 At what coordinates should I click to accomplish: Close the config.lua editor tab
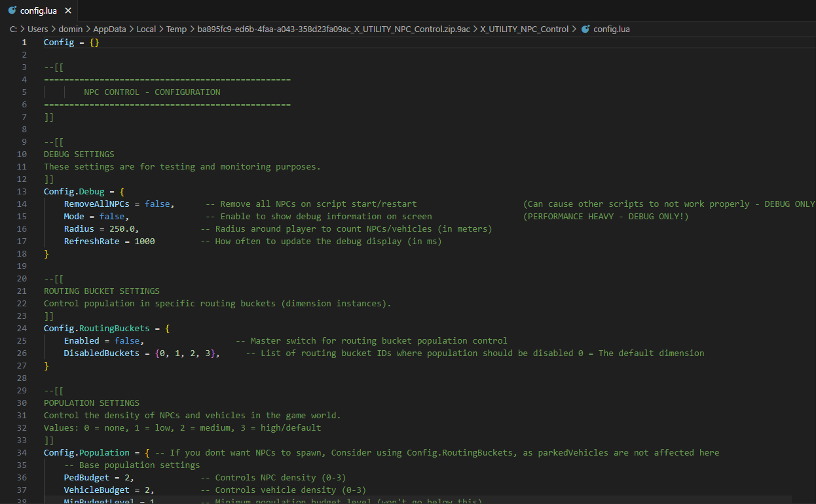click(x=67, y=10)
